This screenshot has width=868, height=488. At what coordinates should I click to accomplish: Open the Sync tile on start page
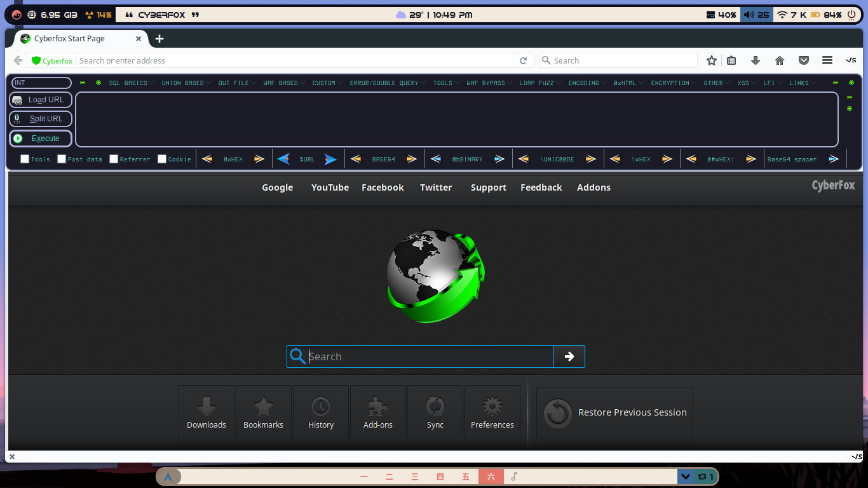pyautogui.click(x=435, y=412)
